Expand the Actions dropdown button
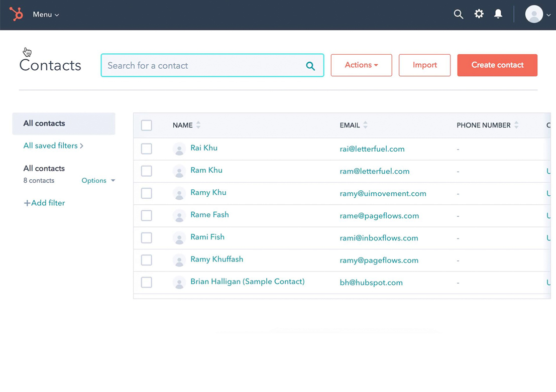 click(361, 65)
